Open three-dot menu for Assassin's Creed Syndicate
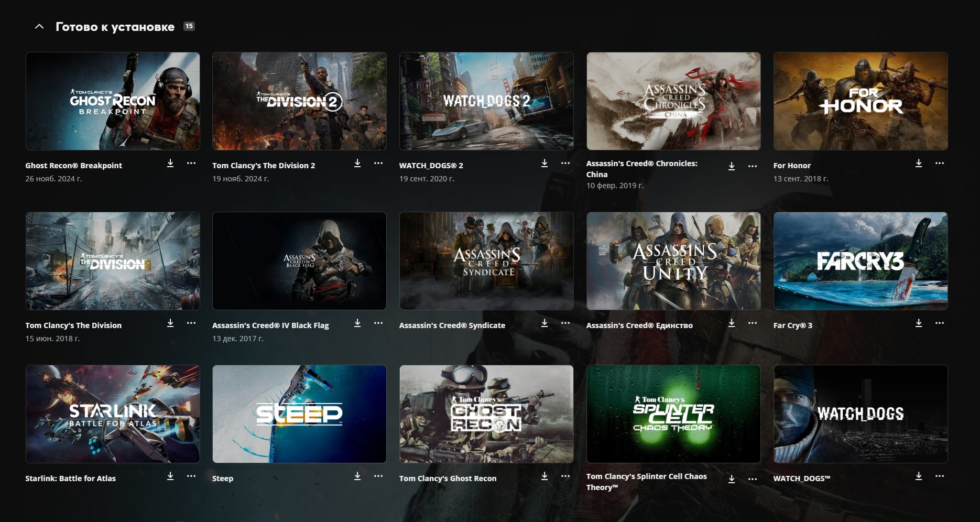 [x=565, y=323]
